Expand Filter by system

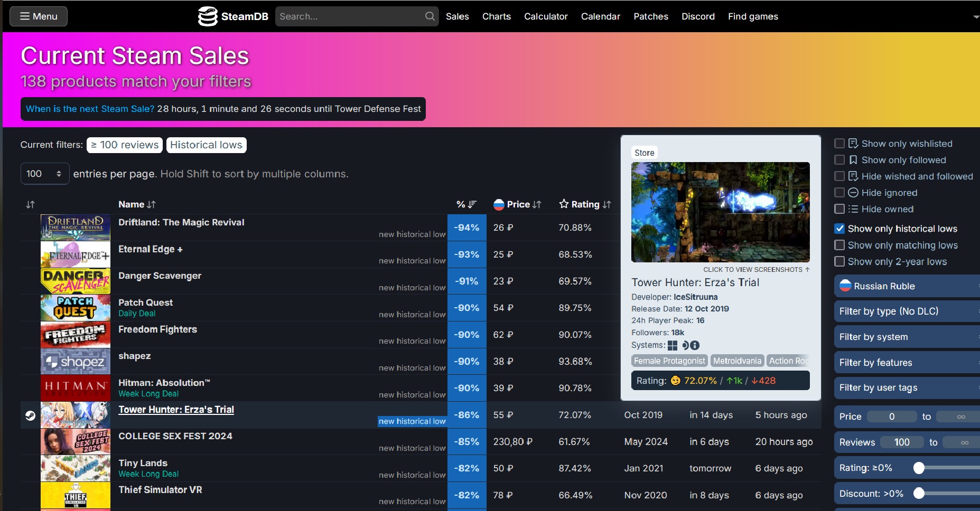click(x=907, y=337)
